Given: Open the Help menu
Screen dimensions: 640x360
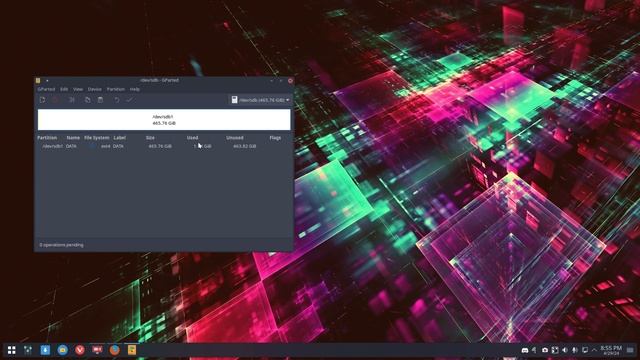Looking at the screenshot, I should click(x=135, y=89).
